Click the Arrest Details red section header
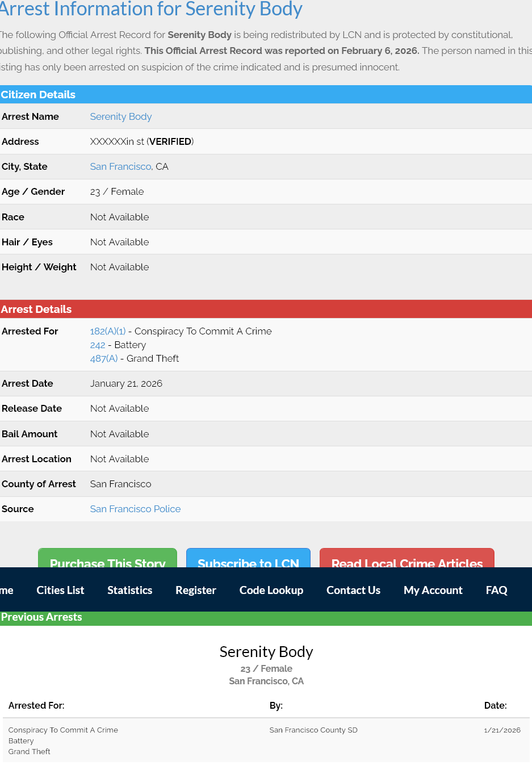The image size is (532, 774). (36, 309)
